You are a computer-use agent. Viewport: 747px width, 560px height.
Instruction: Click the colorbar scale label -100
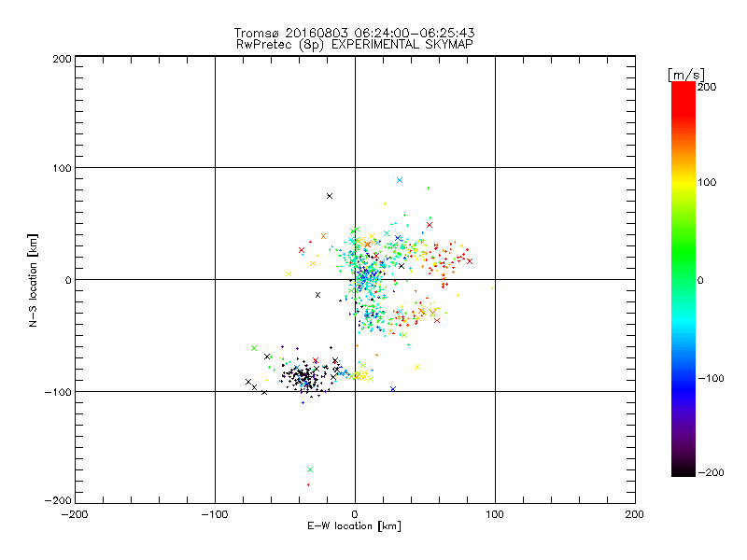(711, 379)
